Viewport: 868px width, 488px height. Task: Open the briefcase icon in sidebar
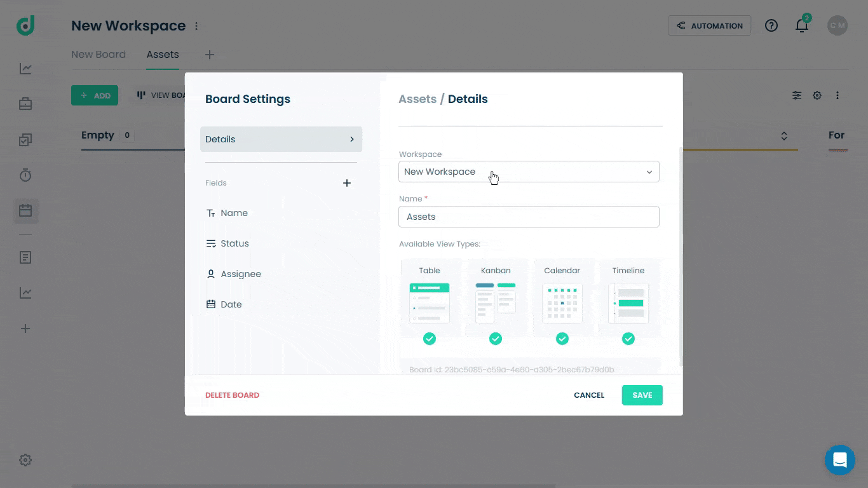click(x=25, y=104)
